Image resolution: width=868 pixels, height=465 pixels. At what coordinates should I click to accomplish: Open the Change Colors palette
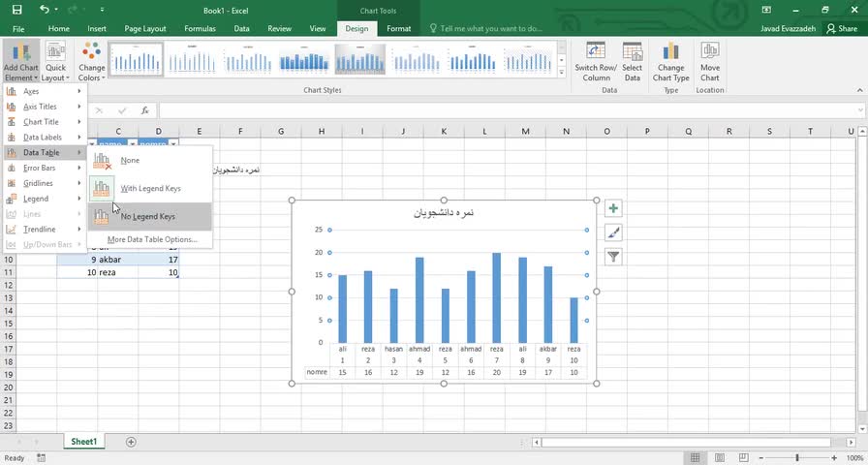click(x=91, y=61)
